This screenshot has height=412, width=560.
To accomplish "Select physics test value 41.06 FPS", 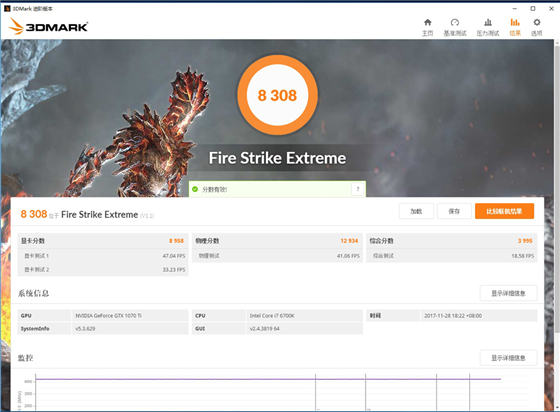I will coord(348,256).
